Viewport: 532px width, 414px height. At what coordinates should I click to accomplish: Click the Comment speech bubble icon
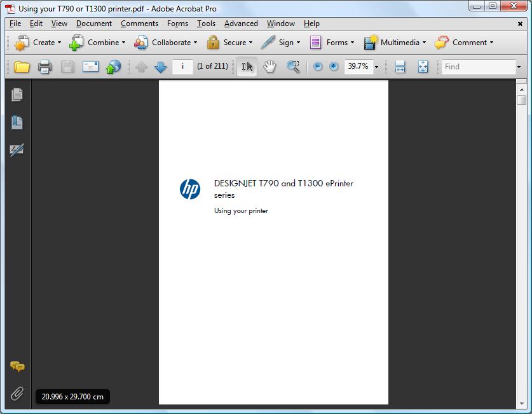click(x=442, y=43)
